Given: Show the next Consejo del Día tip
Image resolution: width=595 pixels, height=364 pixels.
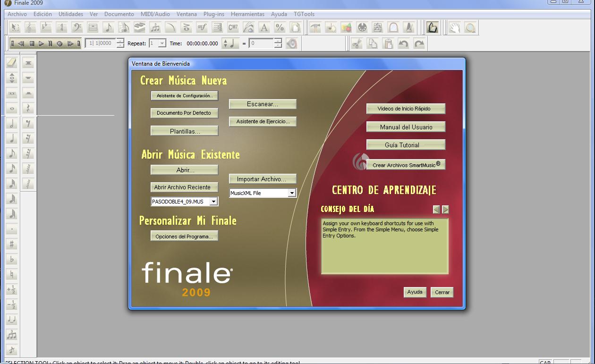Looking at the screenshot, I should click(x=445, y=209).
